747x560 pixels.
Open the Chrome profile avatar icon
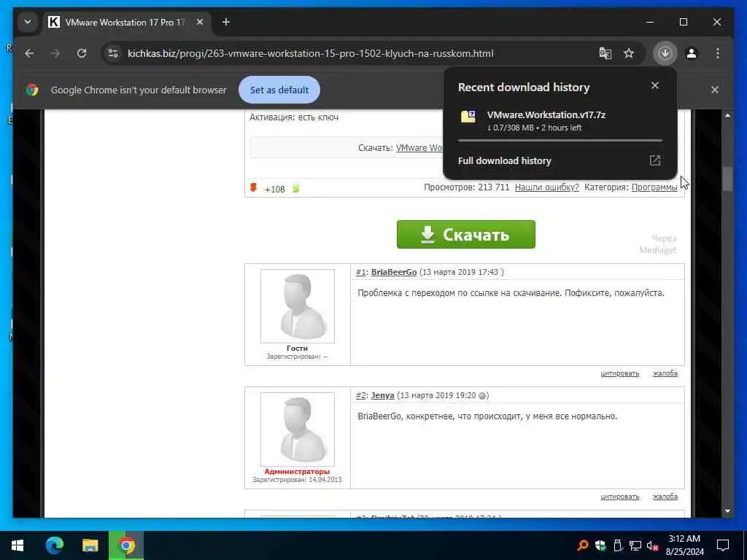point(692,53)
